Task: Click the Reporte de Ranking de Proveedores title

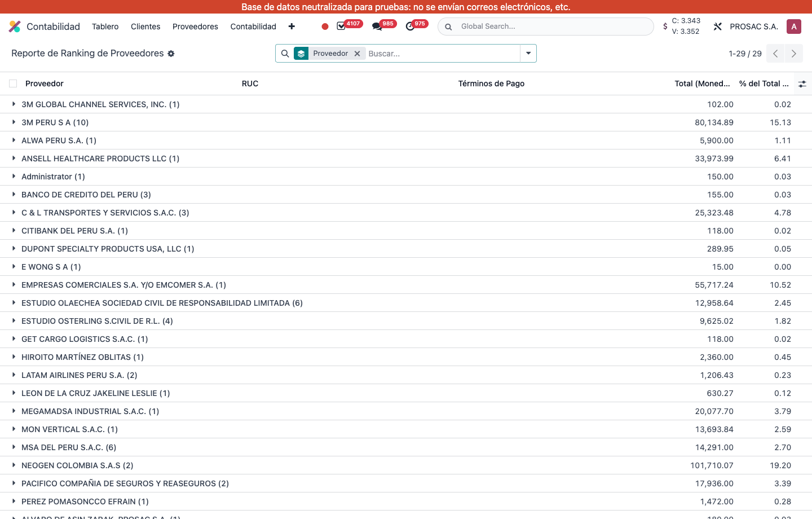Action: click(x=87, y=53)
